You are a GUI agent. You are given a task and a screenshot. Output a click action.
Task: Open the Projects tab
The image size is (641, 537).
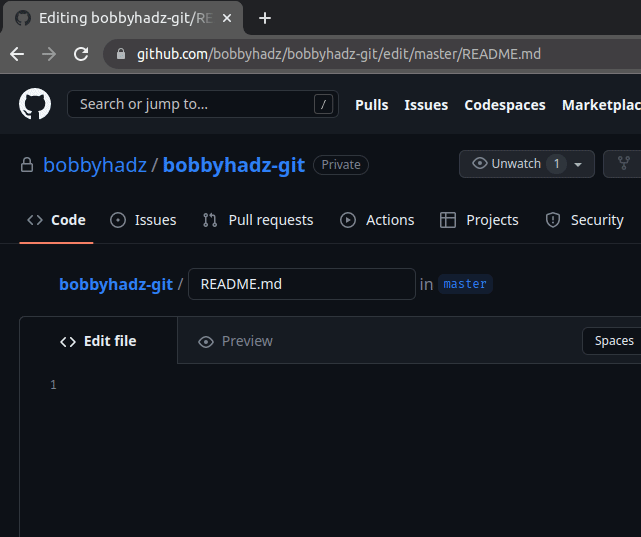(479, 220)
